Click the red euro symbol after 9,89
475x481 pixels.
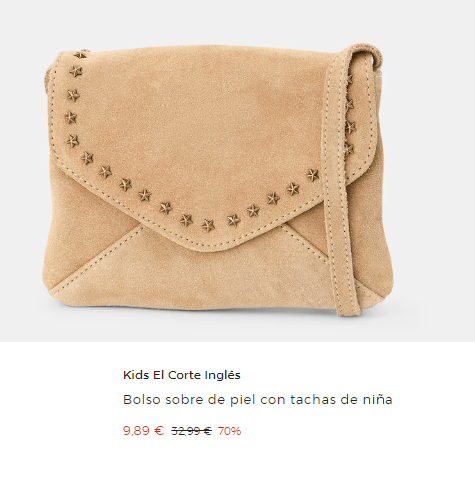point(159,431)
